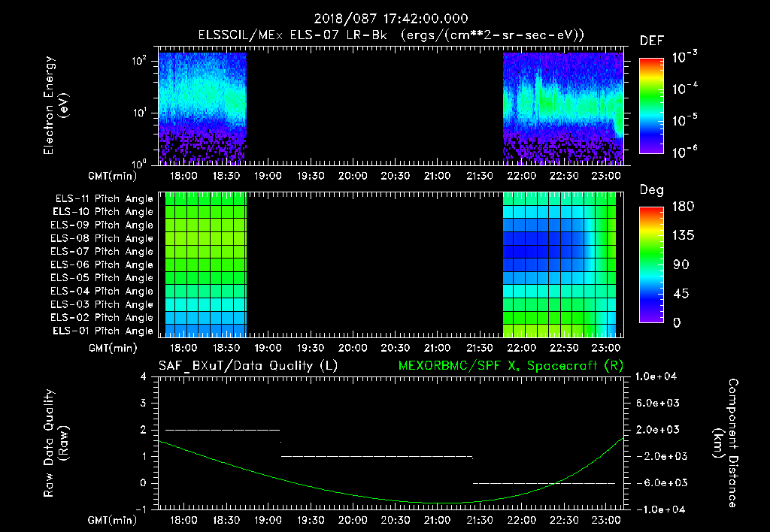Click the 4 tick on the data quality axis

(144, 376)
